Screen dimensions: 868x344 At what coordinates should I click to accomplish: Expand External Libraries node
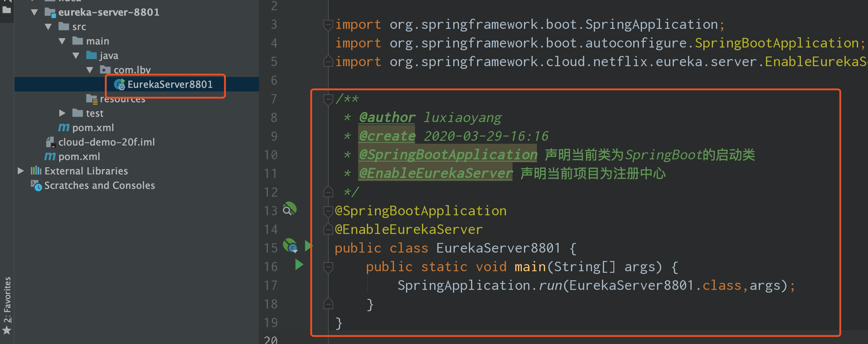coord(20,171)
